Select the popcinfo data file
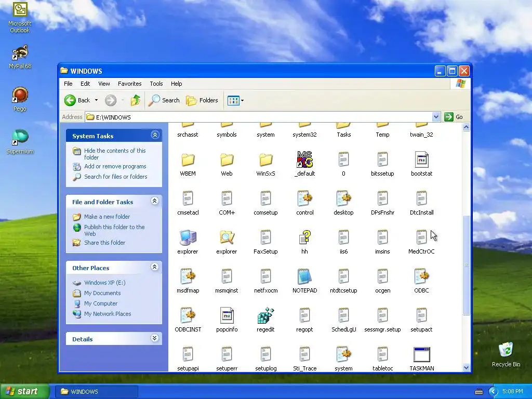Screen dimensions: 532x399 pos(227,315)
